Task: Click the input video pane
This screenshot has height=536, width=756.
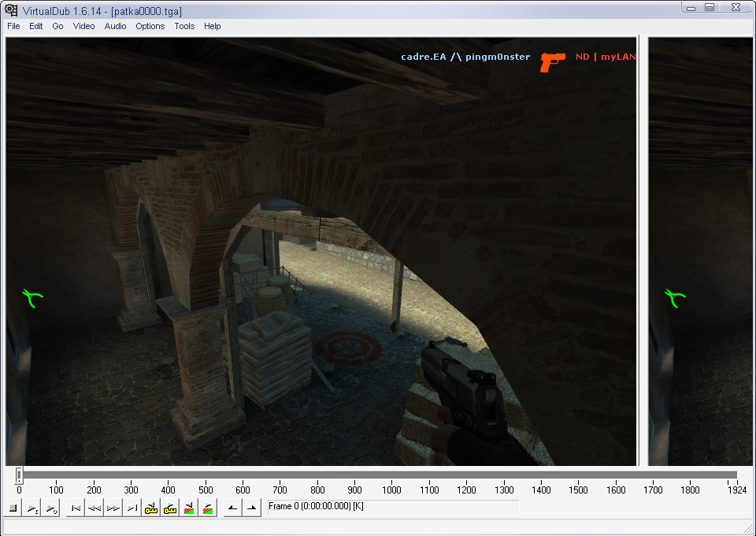Action: point(321,252)
